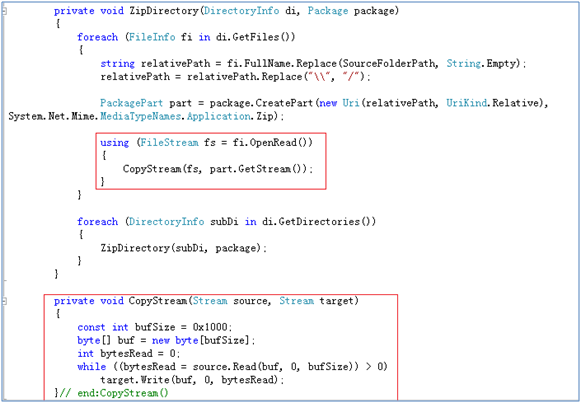Click the FileInfo type in foreach
Viewport: 582px width, 403px height.
152,37
